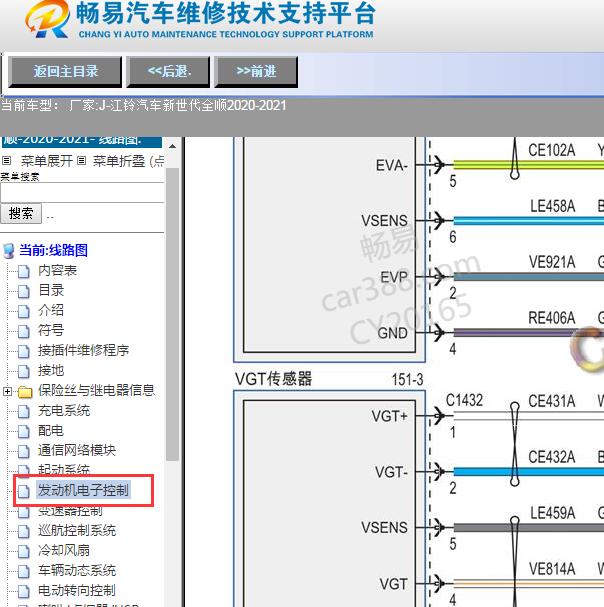
Task: Go back with <<后退 button
Action: tap(168, 72)
